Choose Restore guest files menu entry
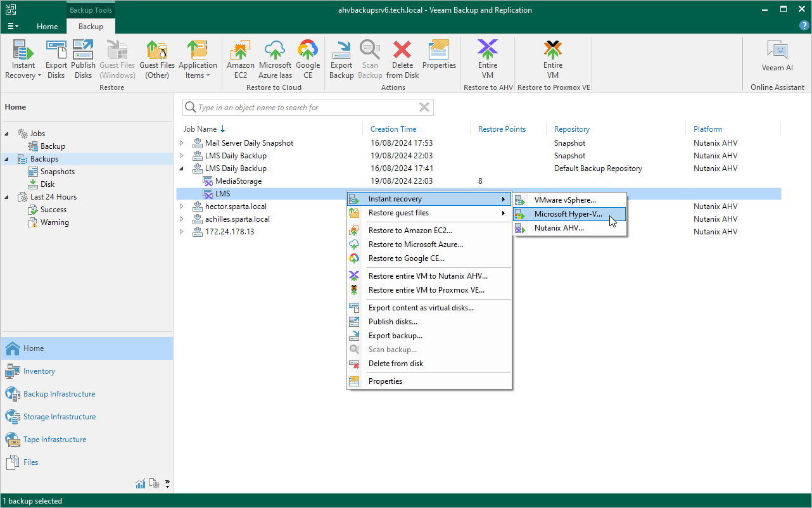This screenshot has width=812, height=508. coord(429,213)
